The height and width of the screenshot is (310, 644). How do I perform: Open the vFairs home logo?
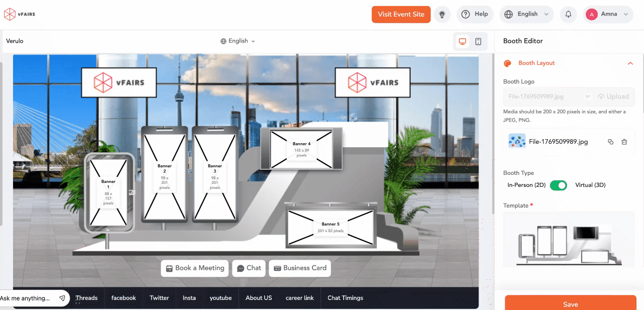click(x=19, y=15)
